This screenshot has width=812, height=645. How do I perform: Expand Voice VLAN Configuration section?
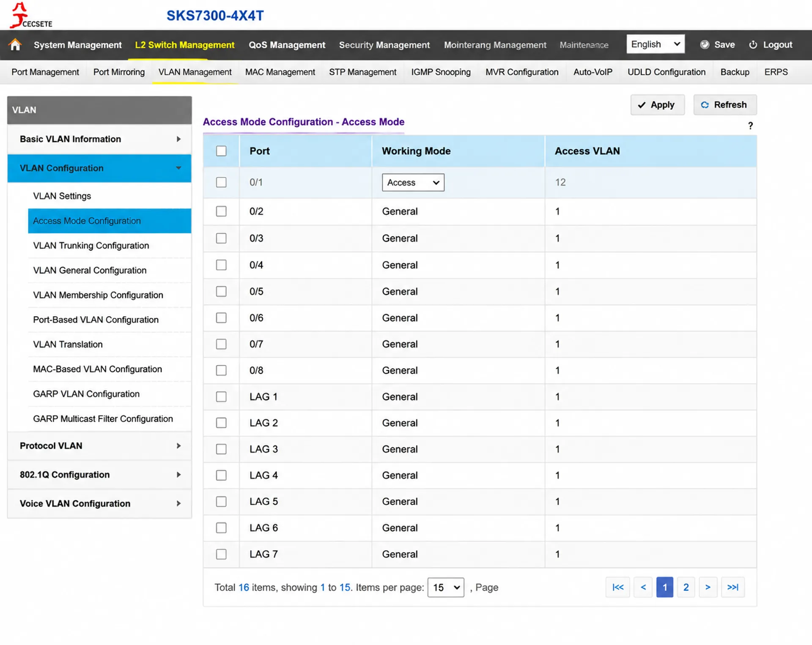click(99, 503)
